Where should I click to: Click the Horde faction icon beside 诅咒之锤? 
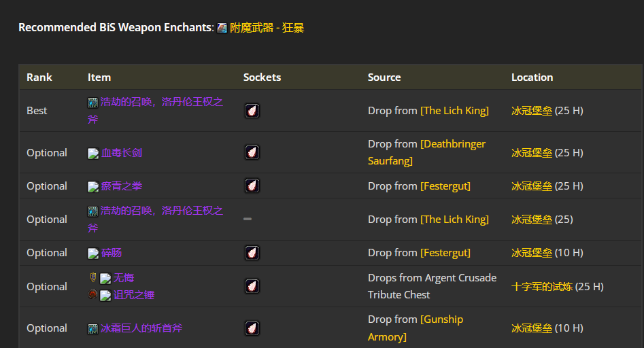coord(93,294)
